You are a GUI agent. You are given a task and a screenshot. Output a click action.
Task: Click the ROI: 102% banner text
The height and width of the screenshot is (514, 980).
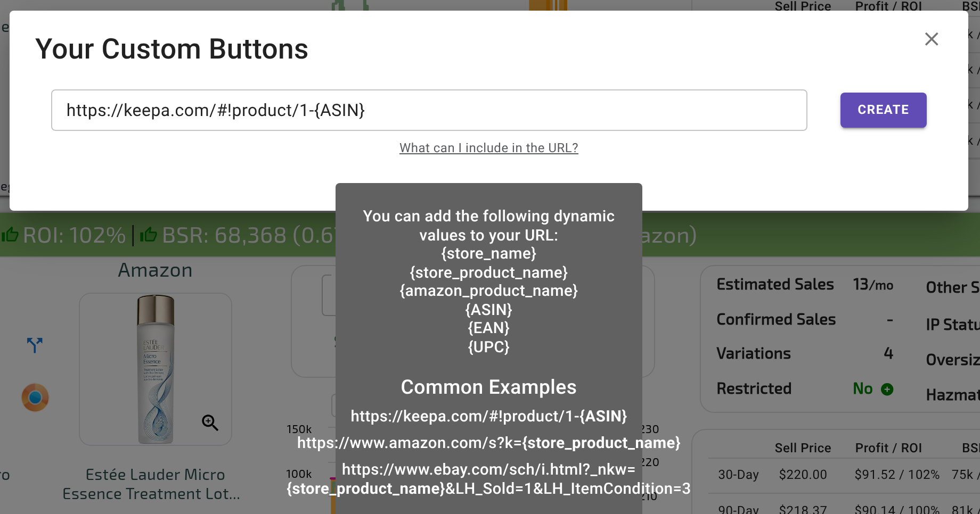74,235
